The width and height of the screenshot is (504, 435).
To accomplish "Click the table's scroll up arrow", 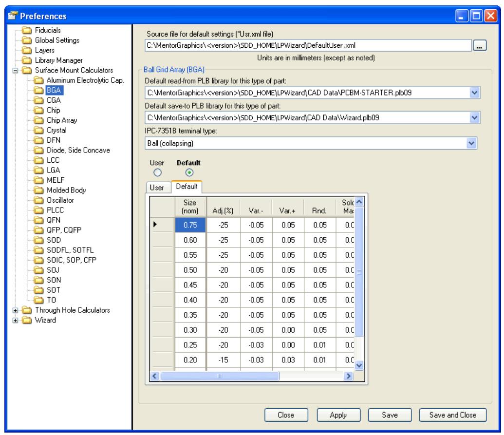I will (x=359, y=202).
